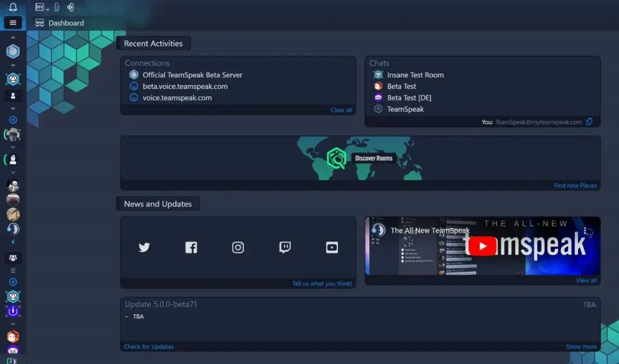The width and height of the screenshot is (619, 364).
Task: Click Check for Updates link
Action: click(x=149, y=347)
